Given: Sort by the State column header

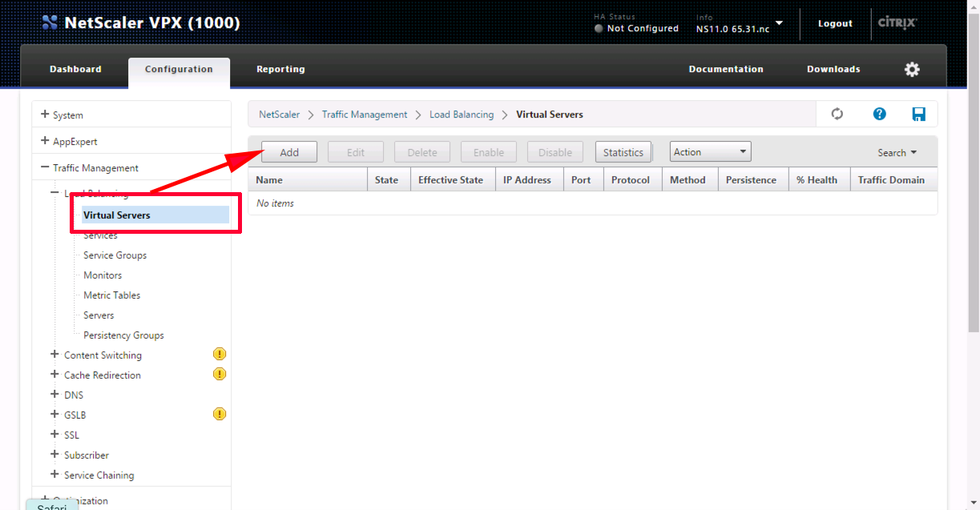Looking at the screenshot, I should 388,179.
